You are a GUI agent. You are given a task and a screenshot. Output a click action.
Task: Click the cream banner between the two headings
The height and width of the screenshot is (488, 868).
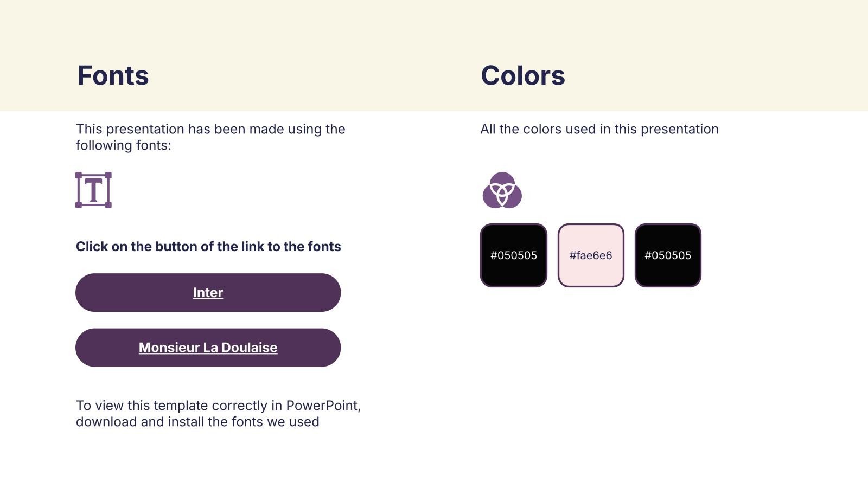[315, 75]
